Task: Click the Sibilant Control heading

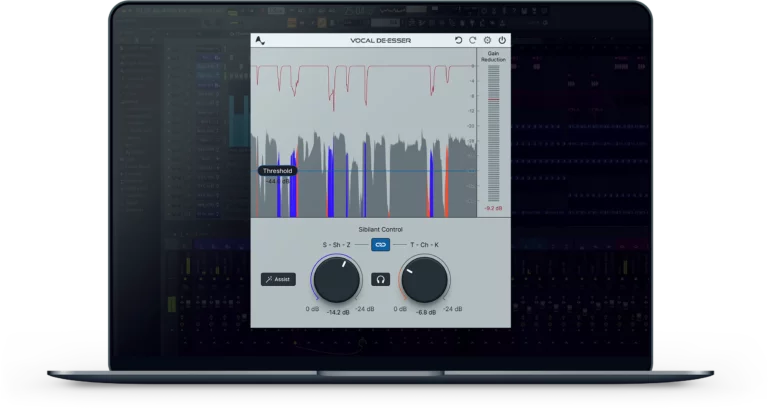Action: click(x=381, y=229)
